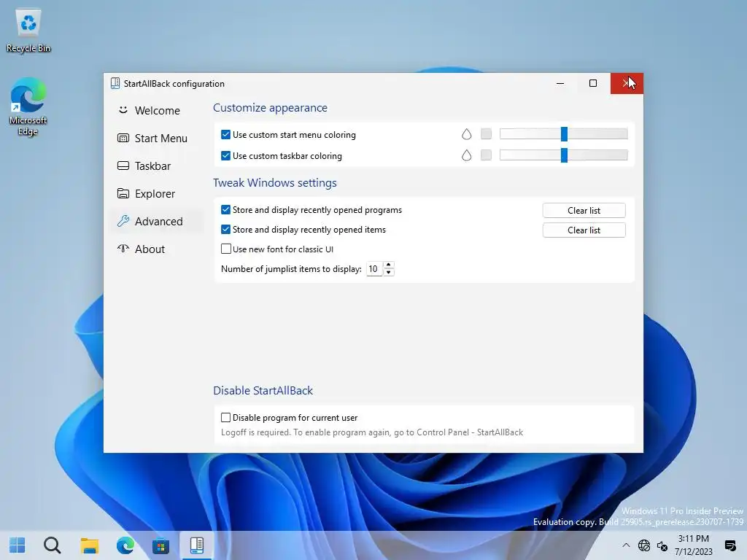Open the taskbar color swatch

pyautogui.click(x=486, y=155)
